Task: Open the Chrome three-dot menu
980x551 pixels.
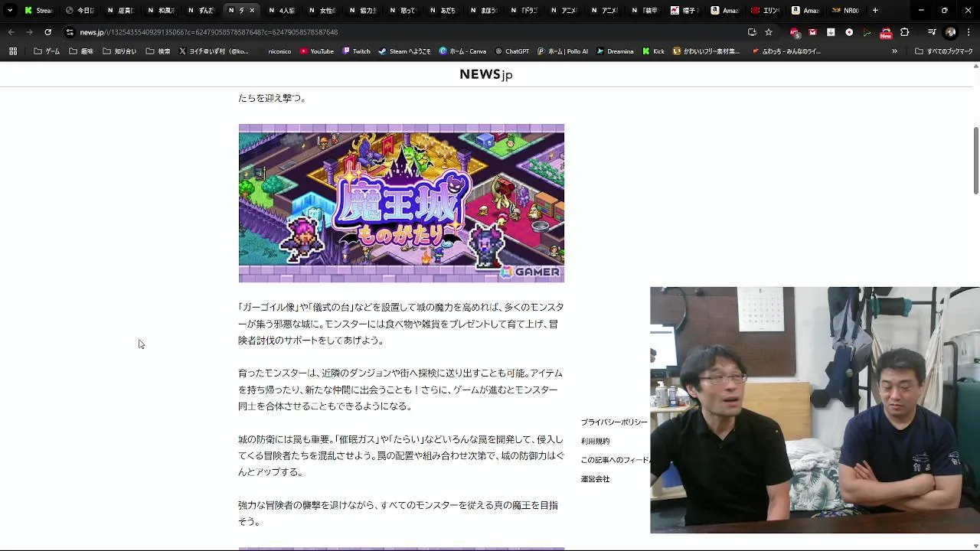Action: [969, 32]
